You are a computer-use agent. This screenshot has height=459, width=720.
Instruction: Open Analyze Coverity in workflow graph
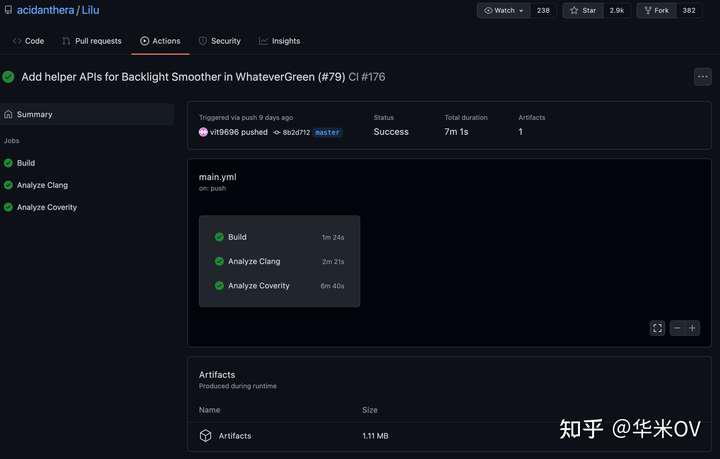[279, 285]
